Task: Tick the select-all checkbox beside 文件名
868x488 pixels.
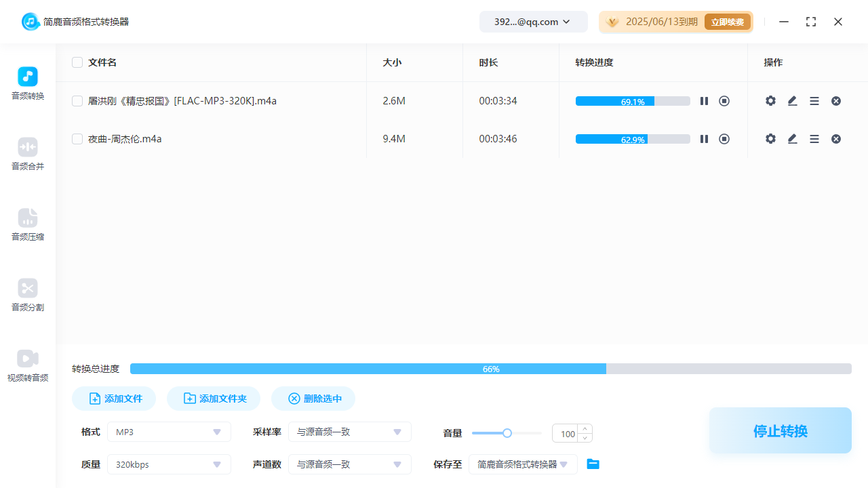Action: [x=77, y=62]
